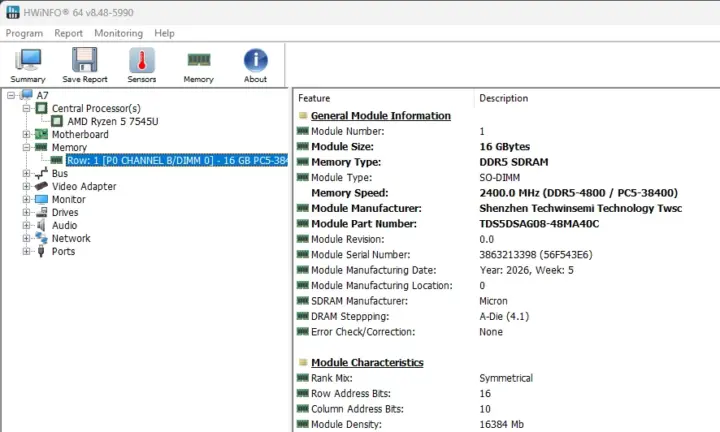Screen dimensions: 720x432
Task: Click the Ports connector icon
Action: (x=41, y=251)
